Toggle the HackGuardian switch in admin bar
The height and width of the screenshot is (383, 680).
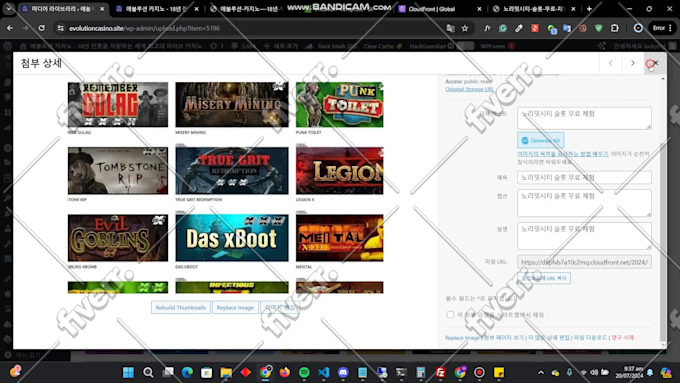point(465,46)
